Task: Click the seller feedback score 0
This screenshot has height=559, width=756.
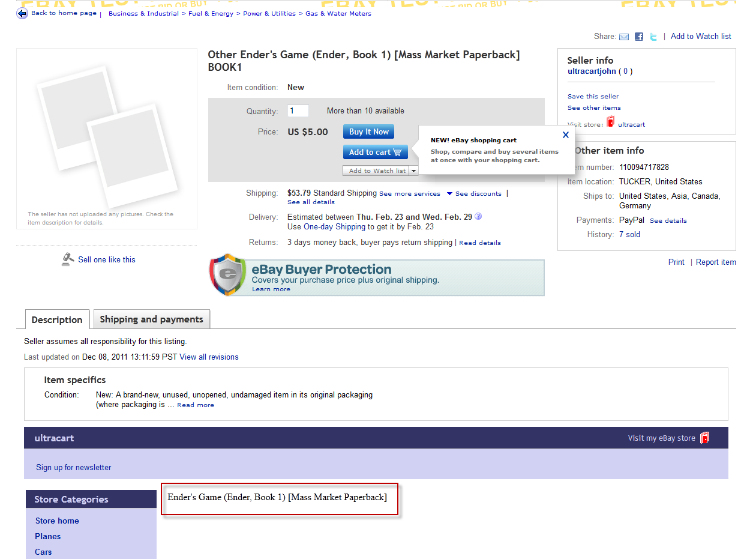Action: 626,71
